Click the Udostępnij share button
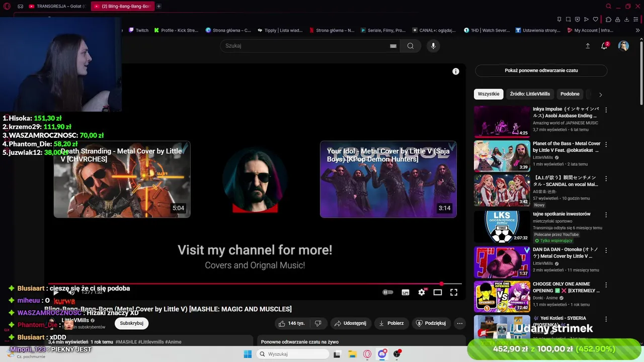 click(350, 323)
